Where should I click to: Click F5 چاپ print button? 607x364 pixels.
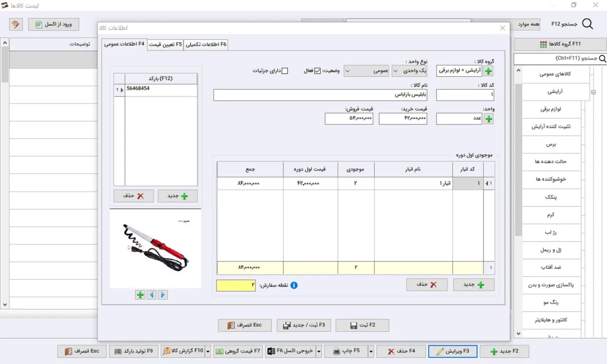click(347, 351)
